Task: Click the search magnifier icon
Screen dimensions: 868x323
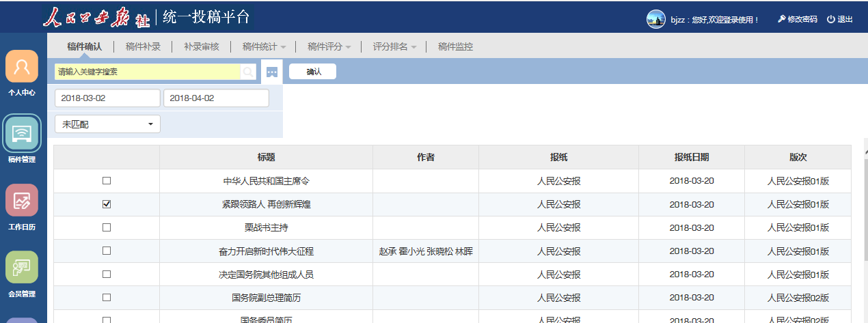Action: click(x=248, y=72)
